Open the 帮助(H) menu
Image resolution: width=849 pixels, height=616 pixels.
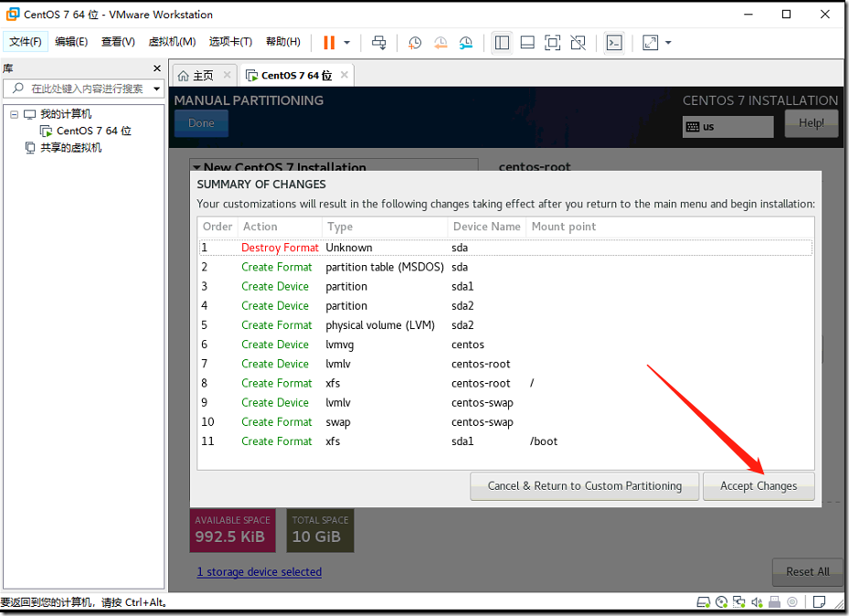[282, 42]
